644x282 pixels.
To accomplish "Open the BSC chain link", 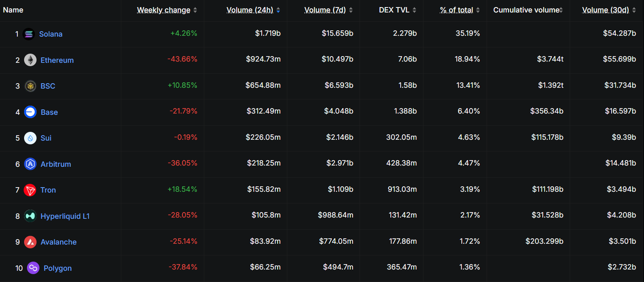I will click(x=48, y=86).
